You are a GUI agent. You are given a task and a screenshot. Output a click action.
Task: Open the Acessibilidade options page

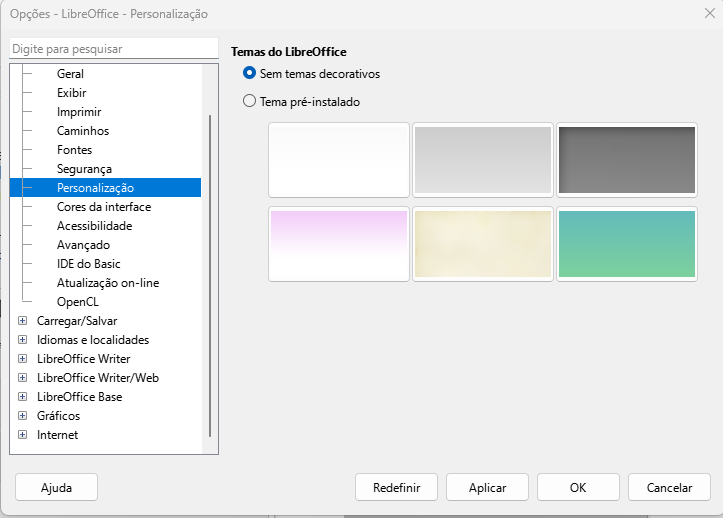pos(95,226)
